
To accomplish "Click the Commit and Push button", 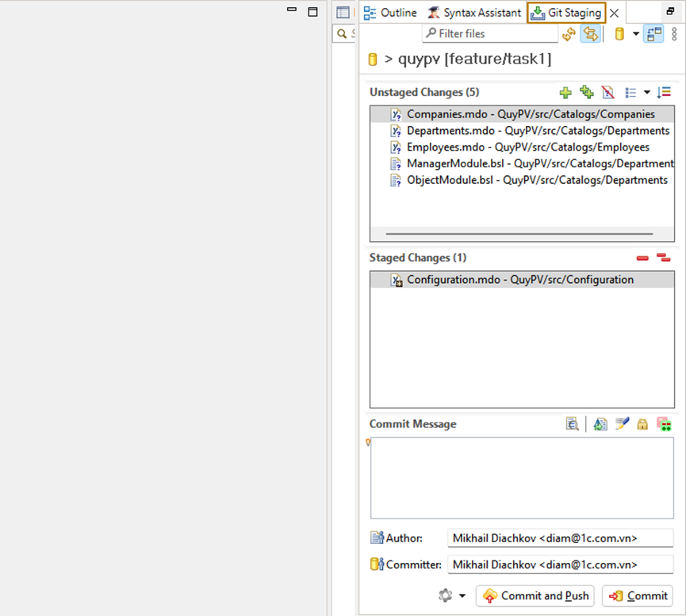I will pos(535,595).
